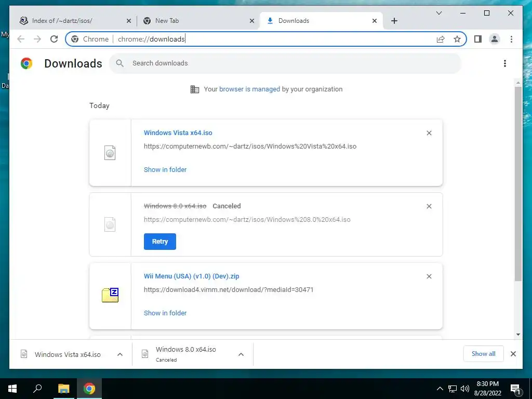
Task: Select the Downloads tab
Action: [x=321, y=21]
